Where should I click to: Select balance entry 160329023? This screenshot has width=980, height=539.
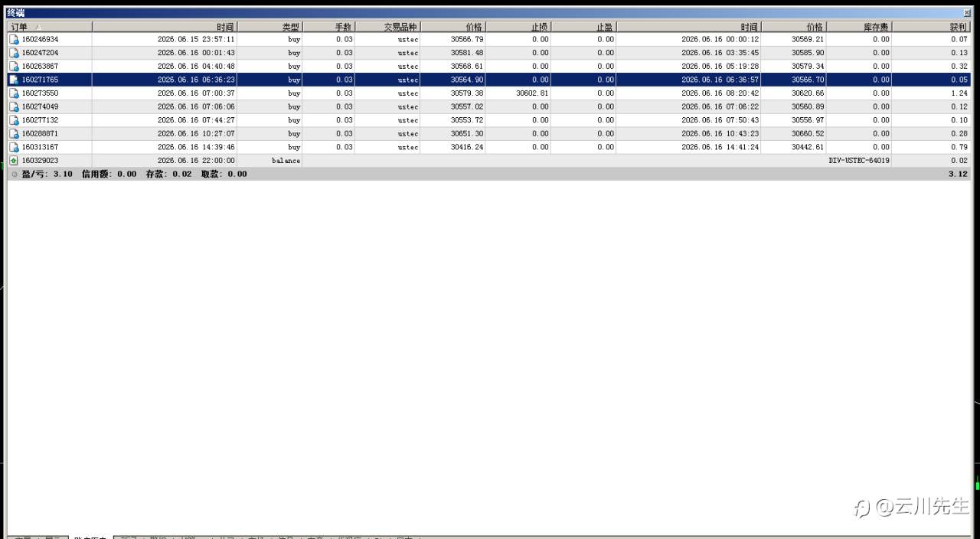(40, 161)
